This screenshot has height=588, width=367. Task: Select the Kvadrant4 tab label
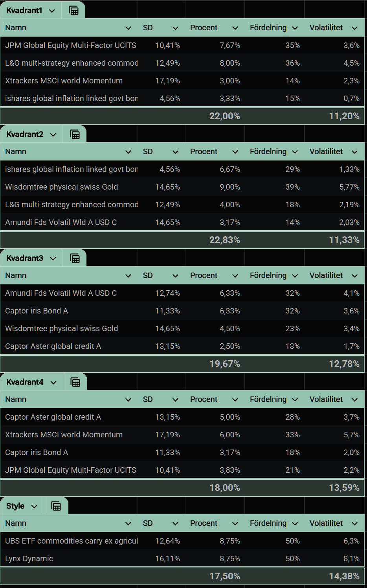click(x=25, y=382)
